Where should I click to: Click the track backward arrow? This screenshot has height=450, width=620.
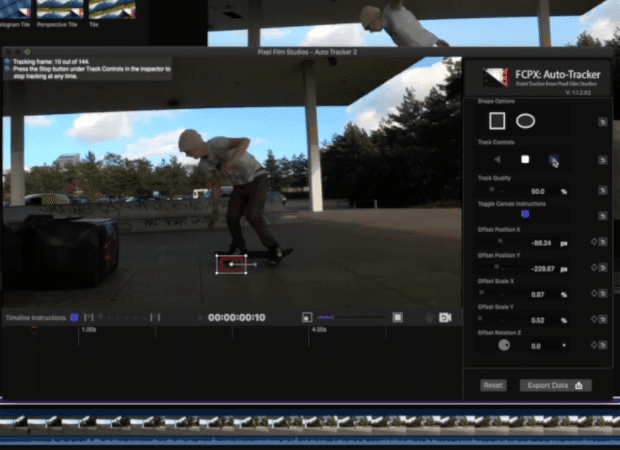[x=497, y=159]
